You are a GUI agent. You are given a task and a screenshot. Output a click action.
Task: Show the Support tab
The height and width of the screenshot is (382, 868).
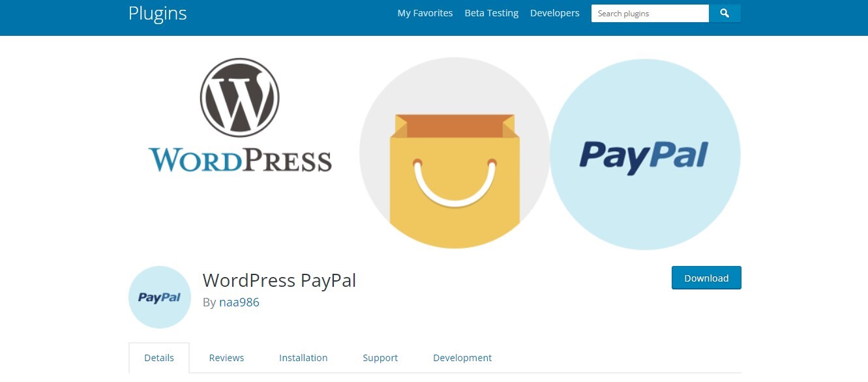(380, 358)
